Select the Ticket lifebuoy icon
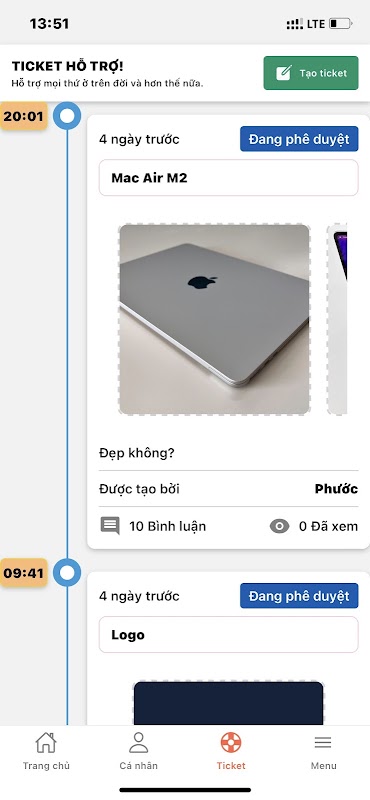Viewport: 370px width, 800px height. coord(231,742)
